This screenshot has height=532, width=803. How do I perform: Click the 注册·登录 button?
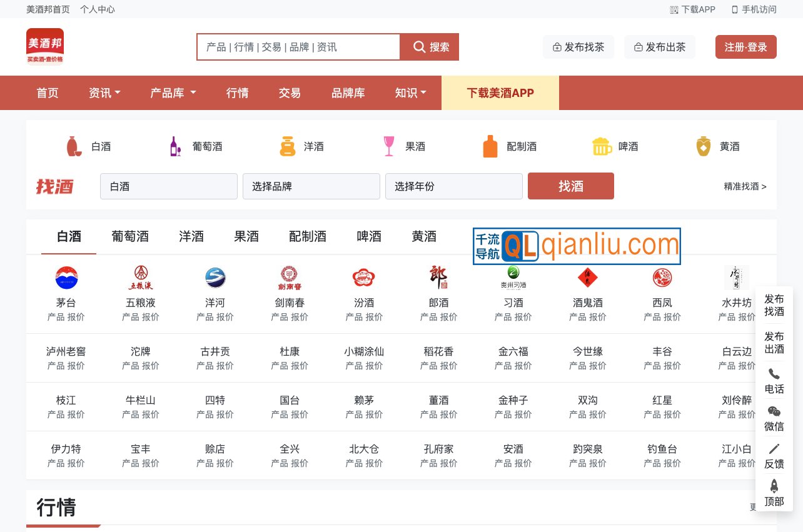pos(745,47)
